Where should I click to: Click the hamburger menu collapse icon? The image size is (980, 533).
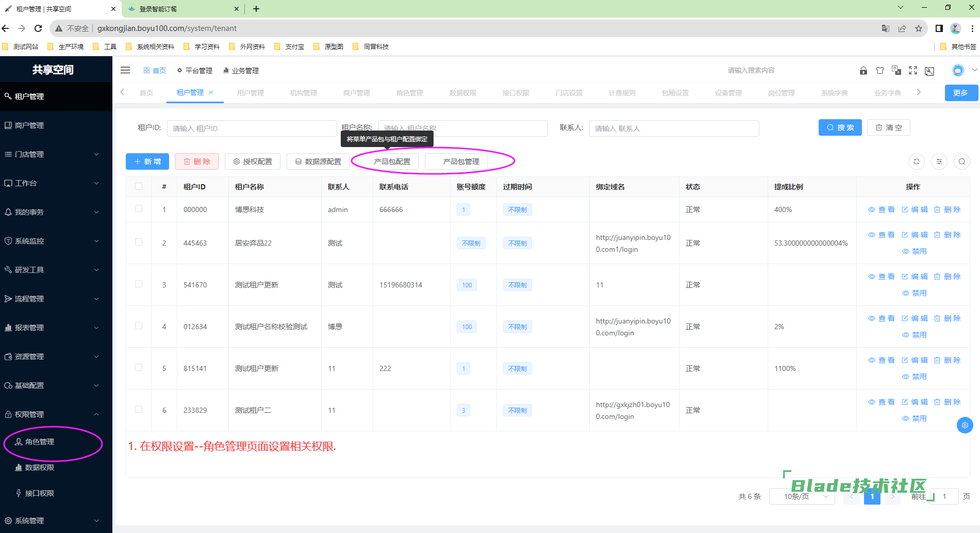click(x=125, y=70)
